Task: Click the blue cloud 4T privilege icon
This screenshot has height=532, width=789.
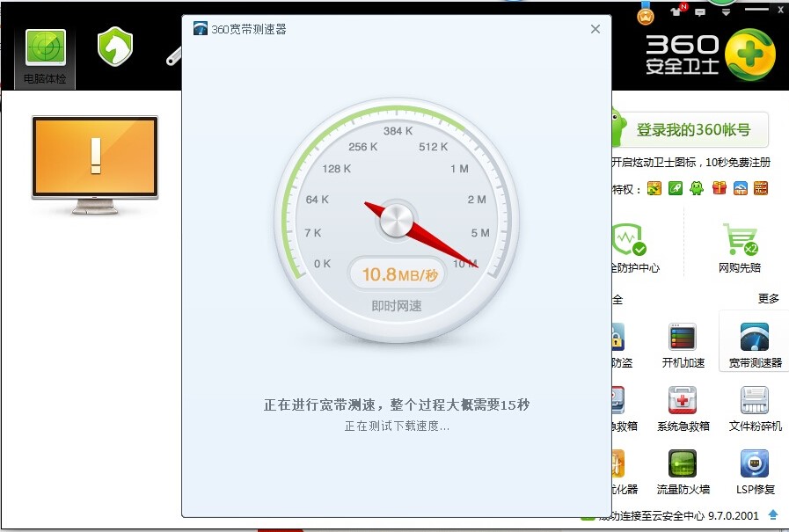Action: click(741, 188)
